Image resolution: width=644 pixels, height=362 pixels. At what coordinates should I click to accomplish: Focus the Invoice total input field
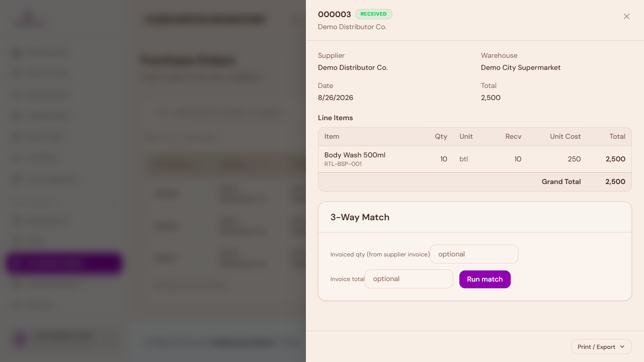409,279
